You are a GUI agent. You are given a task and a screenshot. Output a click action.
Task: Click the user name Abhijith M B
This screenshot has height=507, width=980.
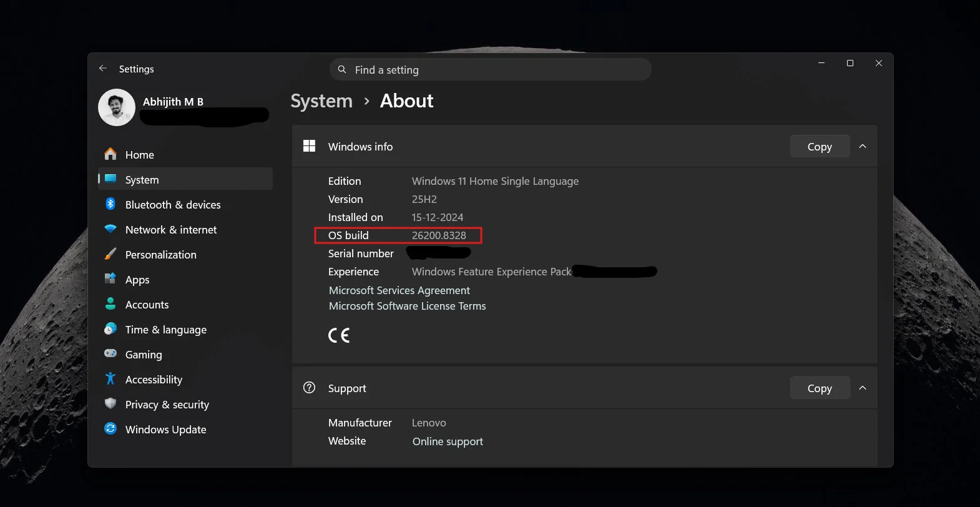point(173,102)
